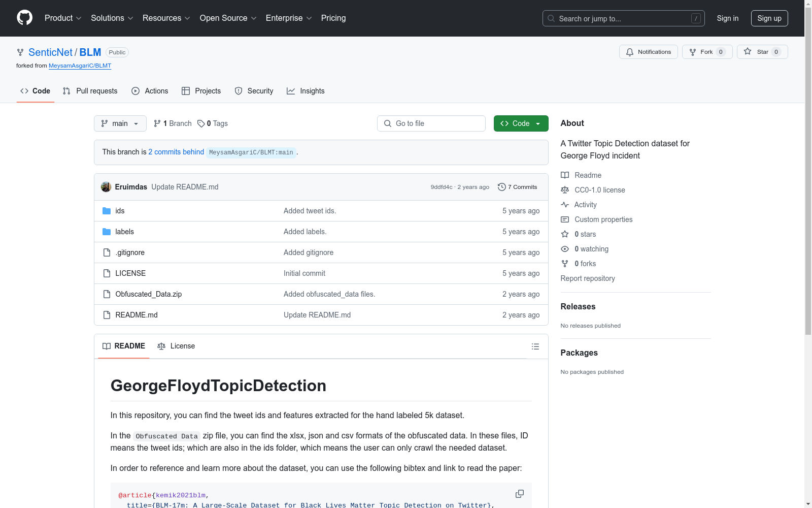Click the Custom properties note icon

point(565,219)
